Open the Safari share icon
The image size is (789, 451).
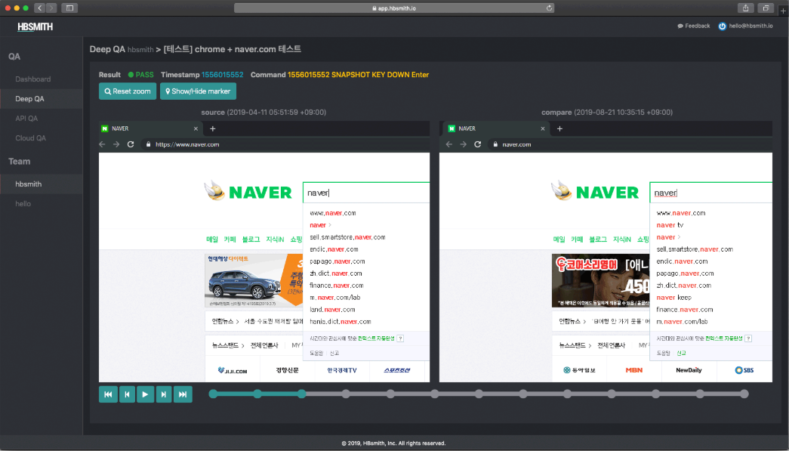click(745, 8)
